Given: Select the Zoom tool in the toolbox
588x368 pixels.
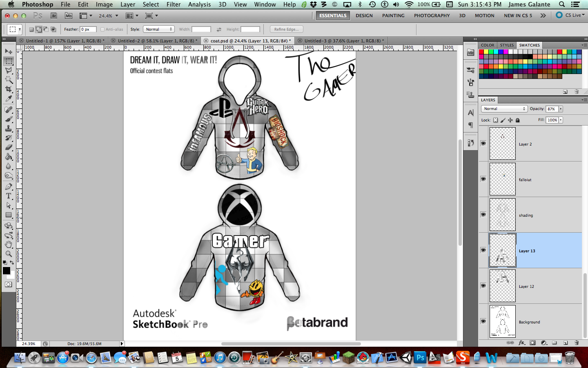Looking at the screenshot, I should pos(9,254).
